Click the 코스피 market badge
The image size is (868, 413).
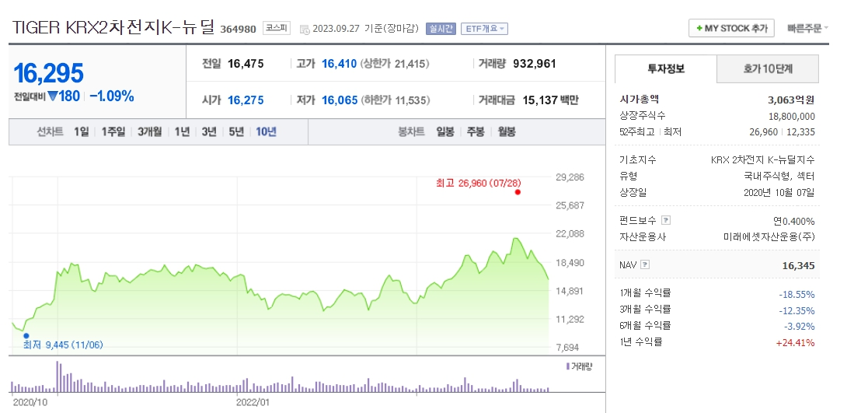[276, 28]
